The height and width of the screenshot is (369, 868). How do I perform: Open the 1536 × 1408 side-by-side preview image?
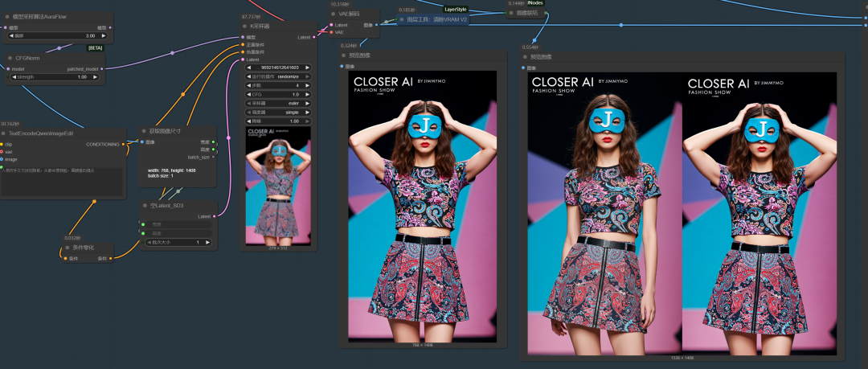coord(682,213)
